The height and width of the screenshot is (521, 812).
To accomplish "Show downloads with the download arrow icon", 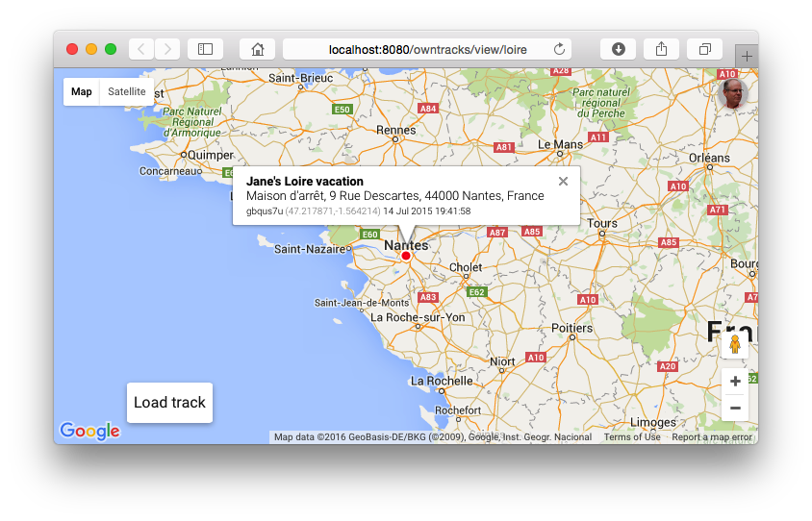I will (619, 49).
